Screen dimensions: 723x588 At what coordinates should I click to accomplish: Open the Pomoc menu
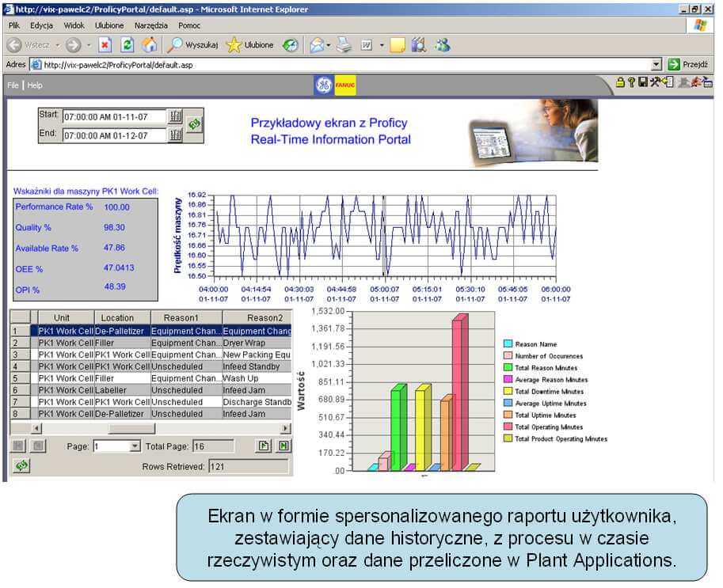(x=189, y=25)
